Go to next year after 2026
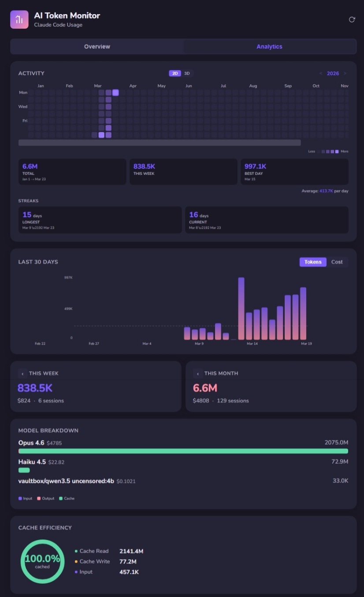The height and width of the screenshot is (597, 364). tap(345, 74)
